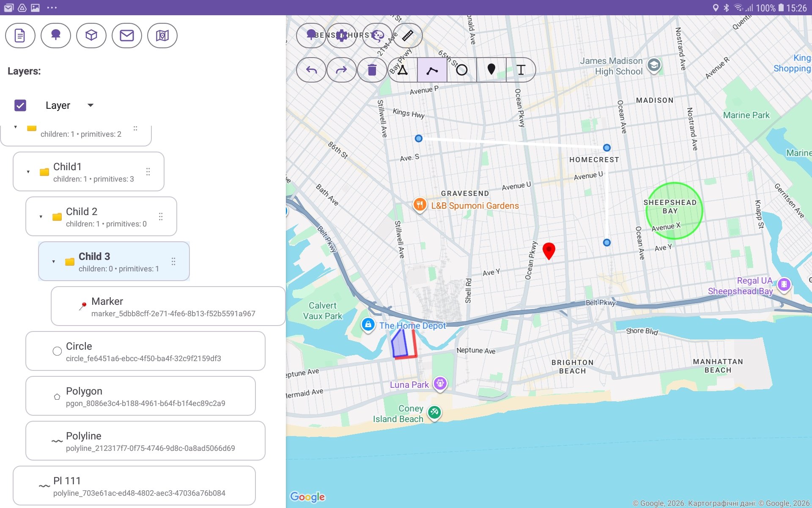This screenshot has width=812, height=508.
Task: Open the Google logo link on the map
Action: coord(307,497)
